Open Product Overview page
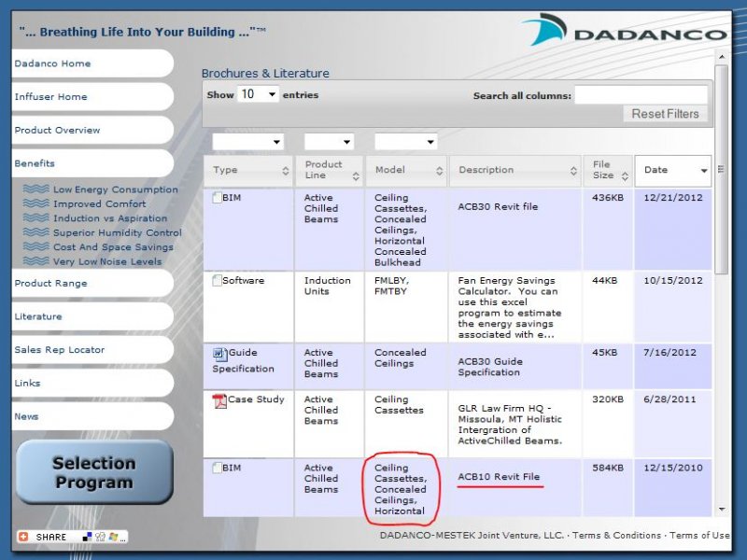 point(92,130)
